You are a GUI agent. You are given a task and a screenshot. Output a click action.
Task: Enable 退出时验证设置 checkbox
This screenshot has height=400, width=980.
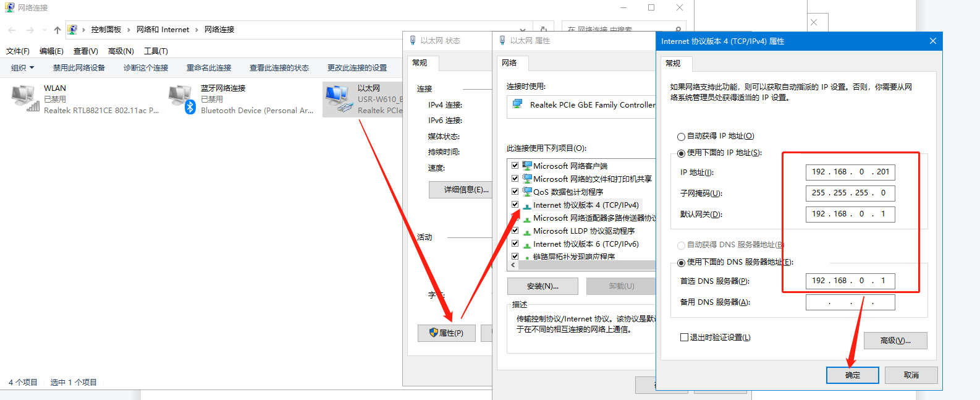[684, 338]
